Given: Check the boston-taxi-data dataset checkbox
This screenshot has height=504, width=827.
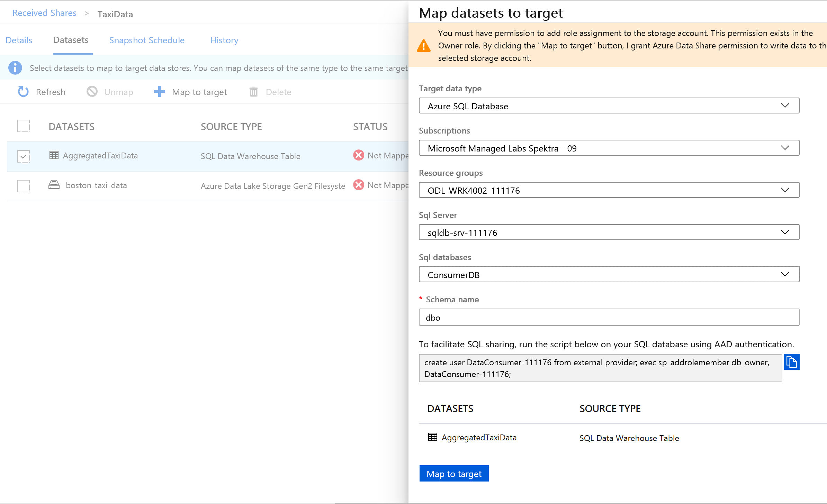Looking at the screenshot, I should point(23,186).
